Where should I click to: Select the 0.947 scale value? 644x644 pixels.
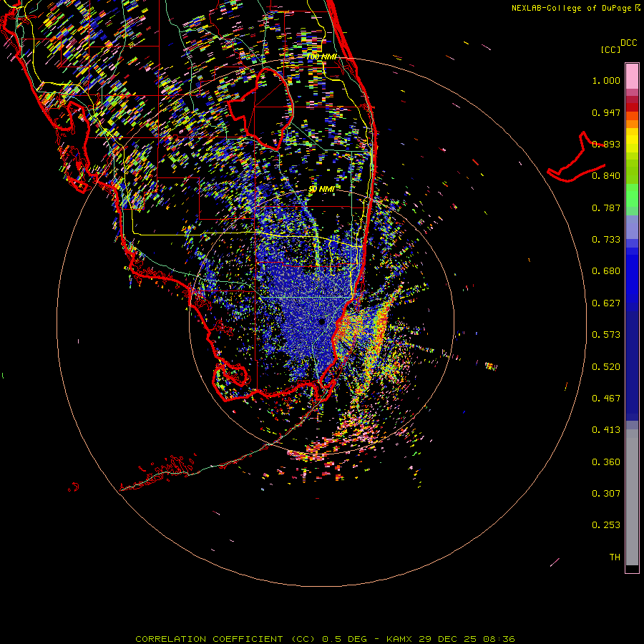point(606,112)
